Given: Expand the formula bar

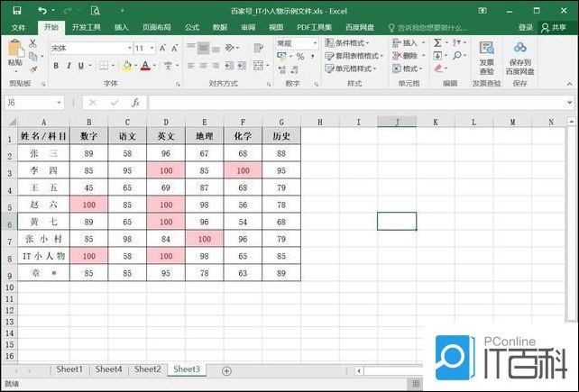Looking at the screenshot, I should coord(570,102).
